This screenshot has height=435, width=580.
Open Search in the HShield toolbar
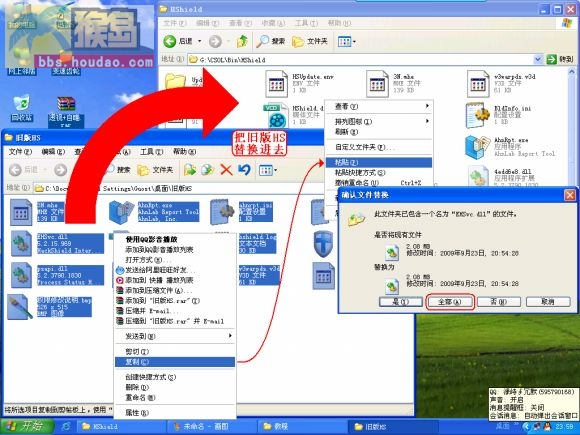(x=271, y=41)
